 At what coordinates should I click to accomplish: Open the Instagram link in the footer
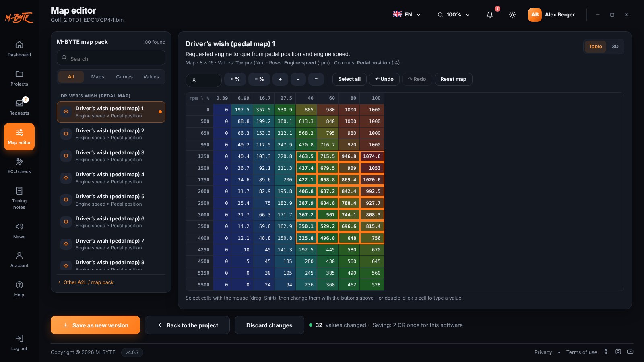[x=618, y=352]
